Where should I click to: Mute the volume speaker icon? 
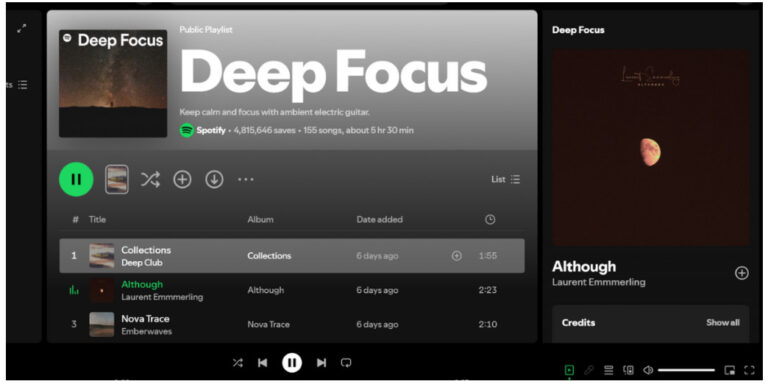(x=648, y=370)
